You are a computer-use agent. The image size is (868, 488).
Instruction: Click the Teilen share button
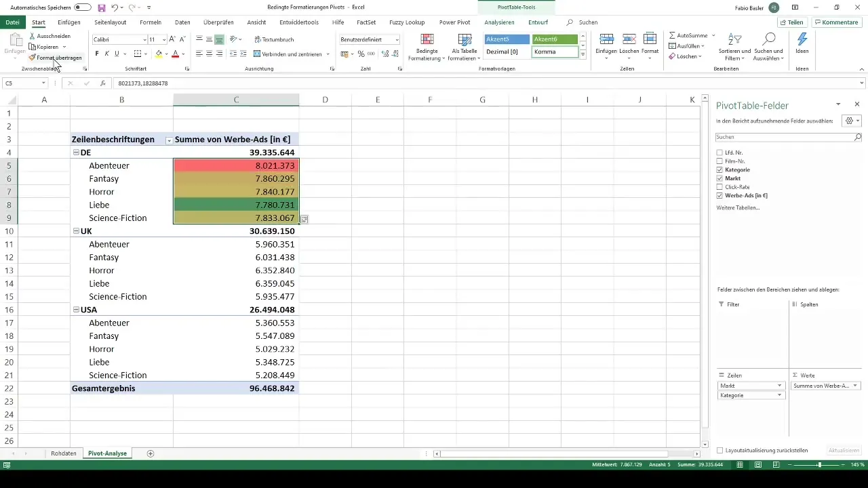pyautogui.click(x=791, y=22)
